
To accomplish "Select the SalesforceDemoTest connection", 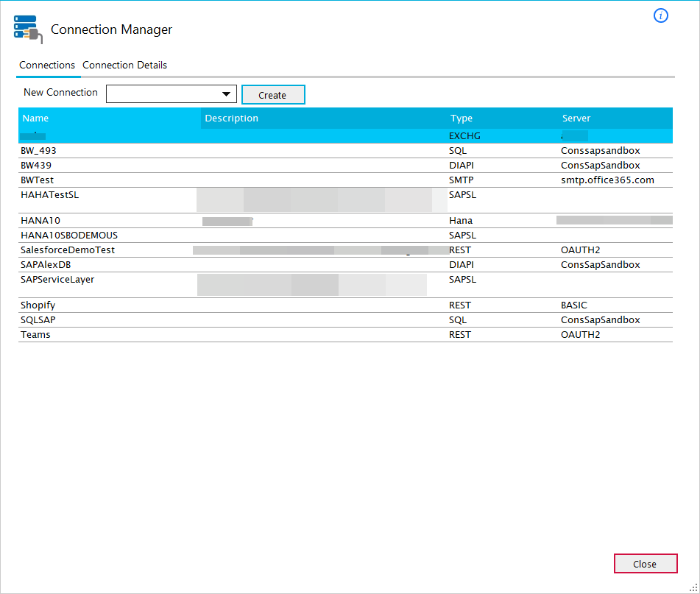I will [345, 250].
